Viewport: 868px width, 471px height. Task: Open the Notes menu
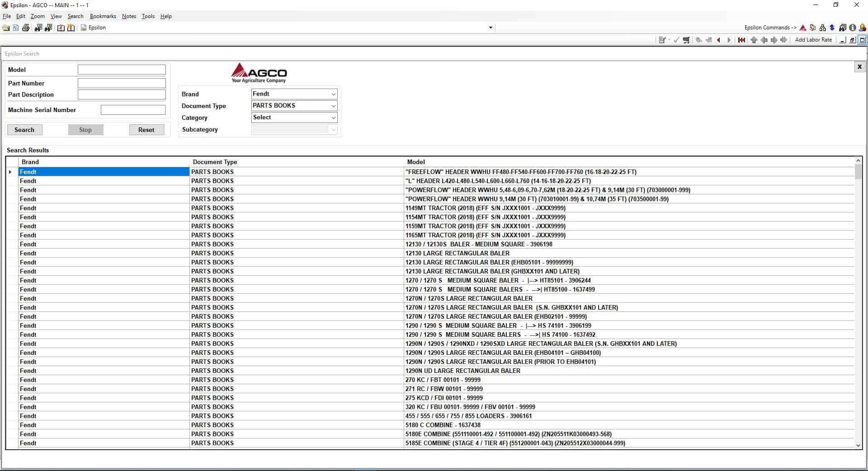tap(129, 16)
